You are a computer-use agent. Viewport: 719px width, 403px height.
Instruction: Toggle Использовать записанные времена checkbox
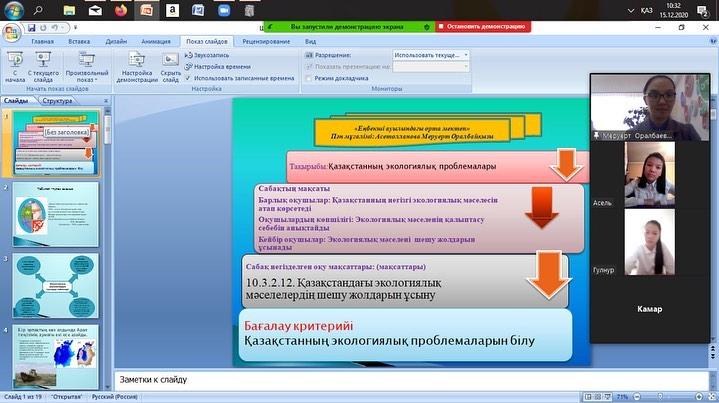tap(188, 77)
